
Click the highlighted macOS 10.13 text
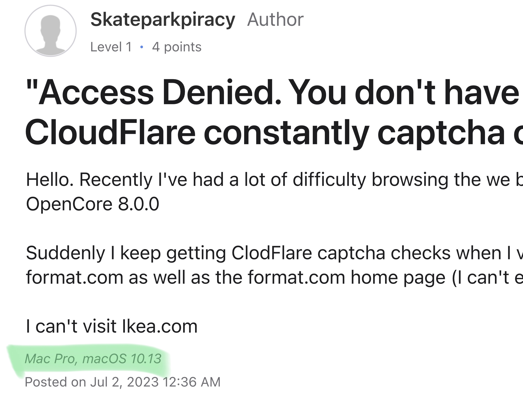coord(122,358)
